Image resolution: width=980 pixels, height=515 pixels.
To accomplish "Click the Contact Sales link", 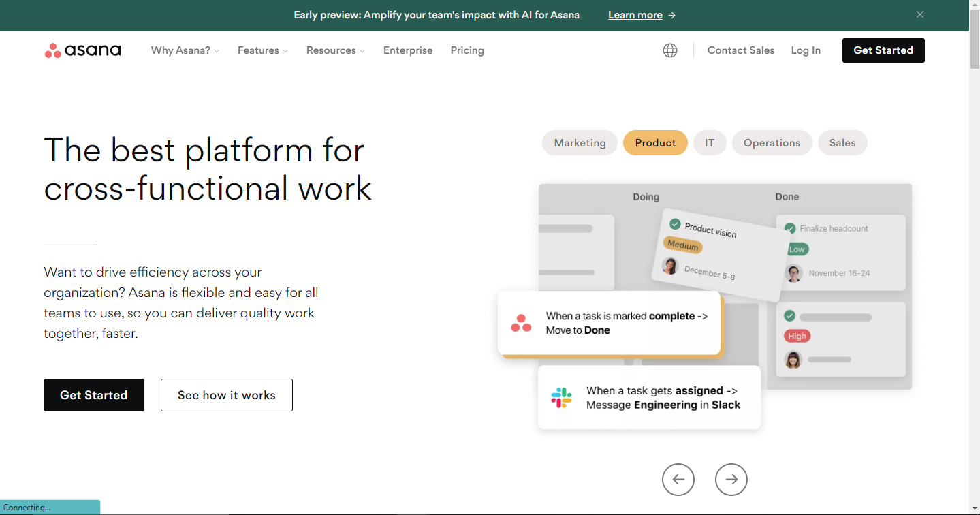I will (x=741, y=50).
